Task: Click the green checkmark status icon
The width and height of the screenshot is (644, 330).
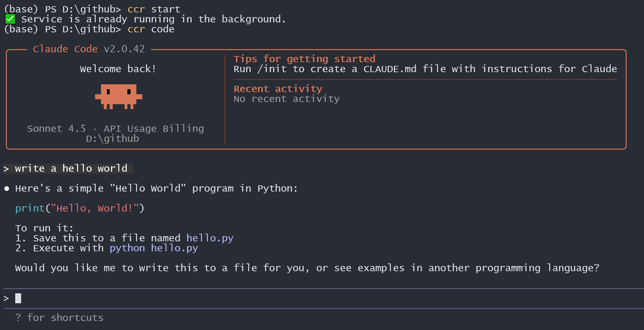Action: (x=10, y=19)
